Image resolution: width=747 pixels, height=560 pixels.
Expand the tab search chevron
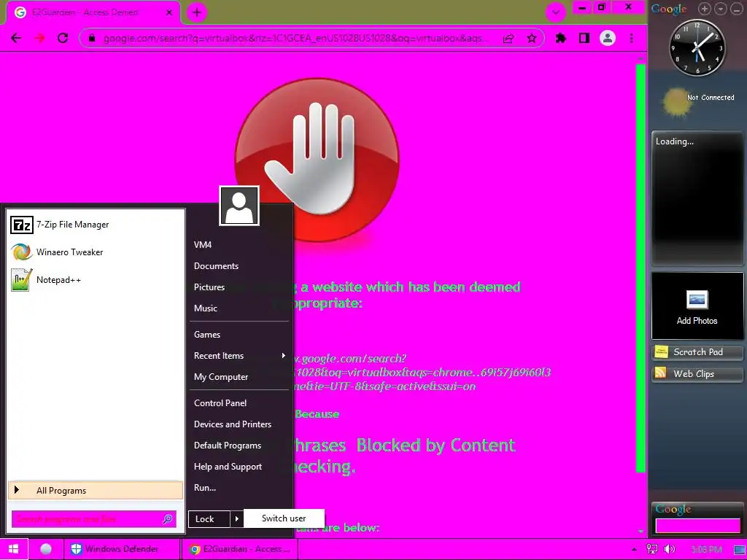(x=555, y=12)
